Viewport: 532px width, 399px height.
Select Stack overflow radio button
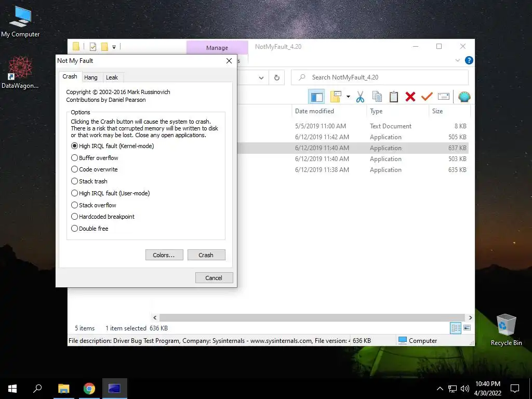[94, 205]
